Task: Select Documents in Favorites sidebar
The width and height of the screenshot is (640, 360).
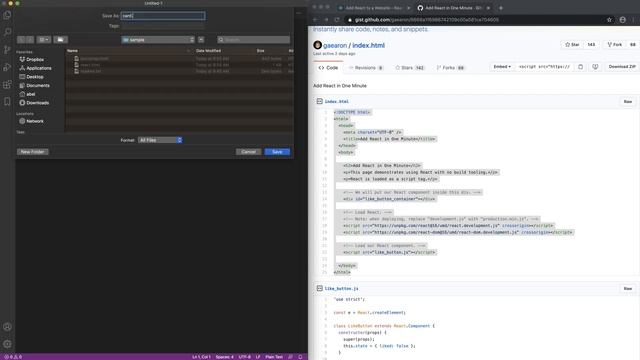Action: (35, 85)
